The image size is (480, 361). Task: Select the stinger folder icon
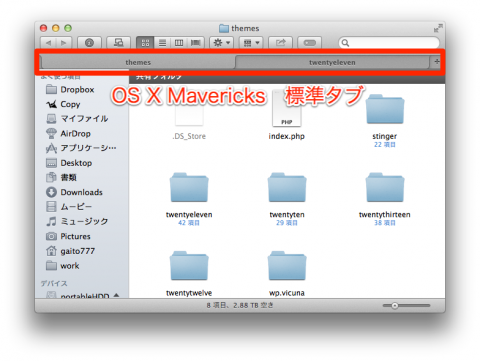(x=385, y=109)
